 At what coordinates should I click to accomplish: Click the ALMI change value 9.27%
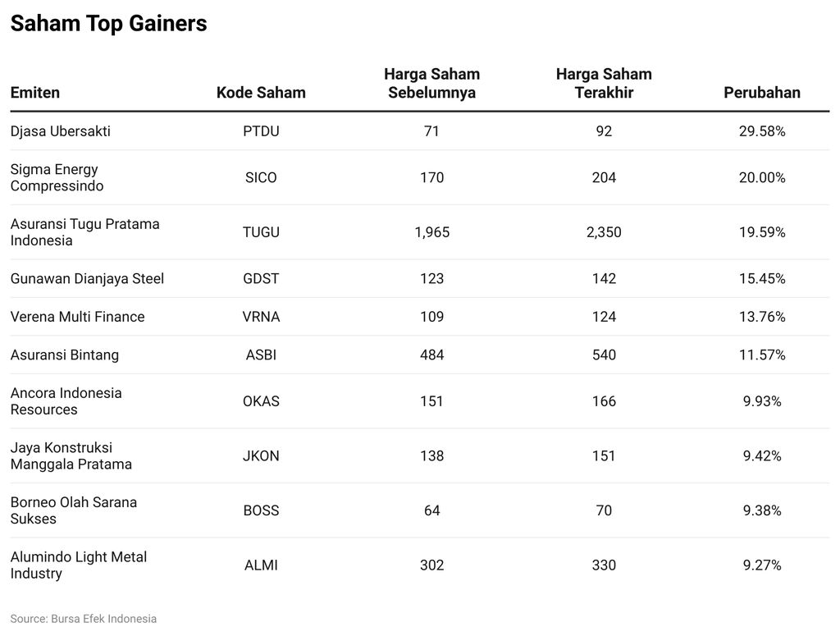pos(761,565)
